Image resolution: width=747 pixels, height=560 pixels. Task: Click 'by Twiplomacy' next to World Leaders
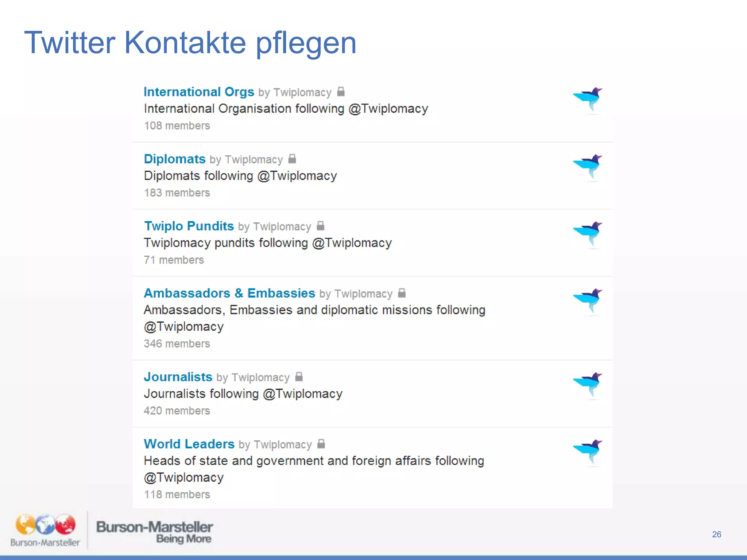point(275,445)
